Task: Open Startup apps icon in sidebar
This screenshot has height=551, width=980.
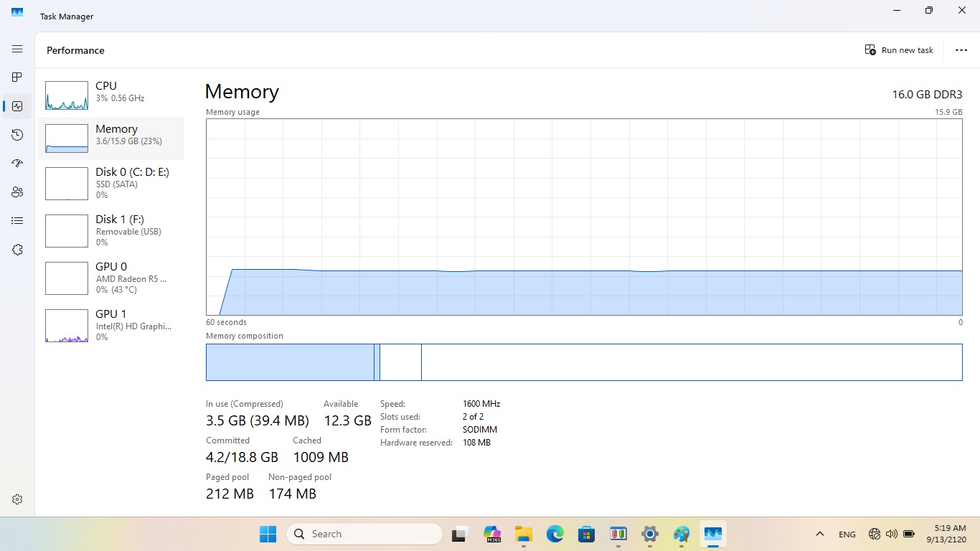Action: (17, 164)
